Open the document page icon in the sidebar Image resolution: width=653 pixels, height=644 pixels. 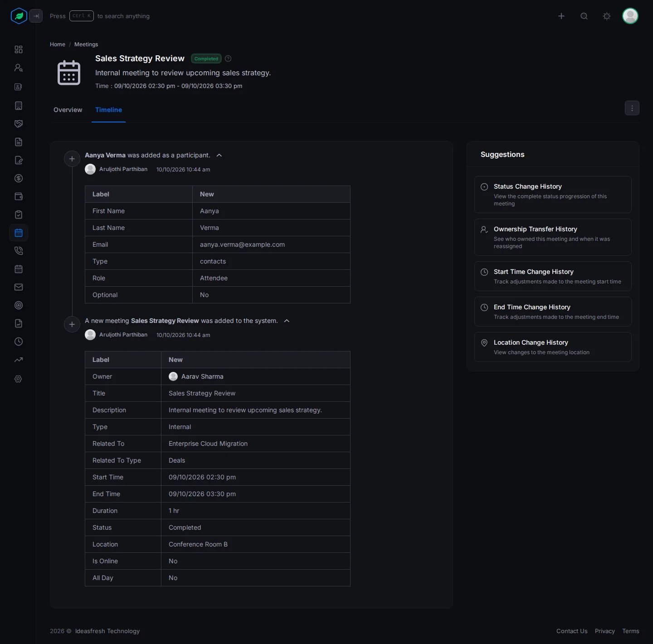(x=19, y=142)
